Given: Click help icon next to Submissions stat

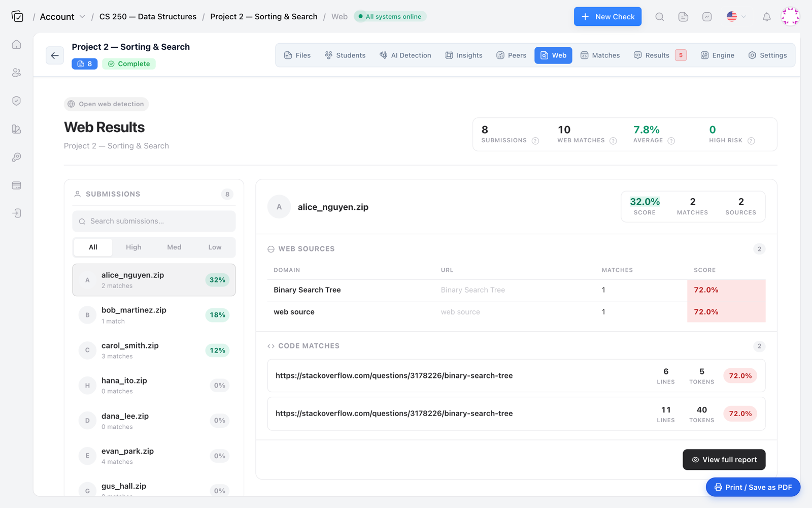Looking at the screenshot, I should pos(535,141).
